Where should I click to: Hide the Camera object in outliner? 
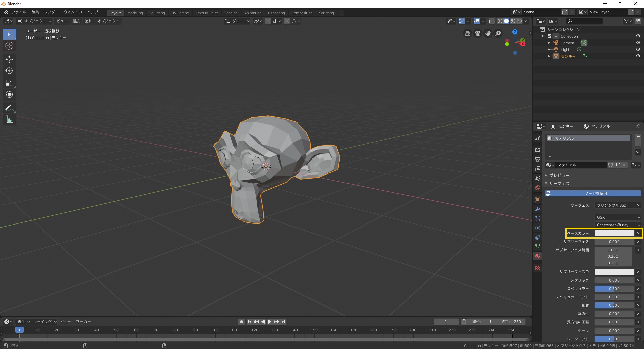pyautogui.click(x=638, y=43)
